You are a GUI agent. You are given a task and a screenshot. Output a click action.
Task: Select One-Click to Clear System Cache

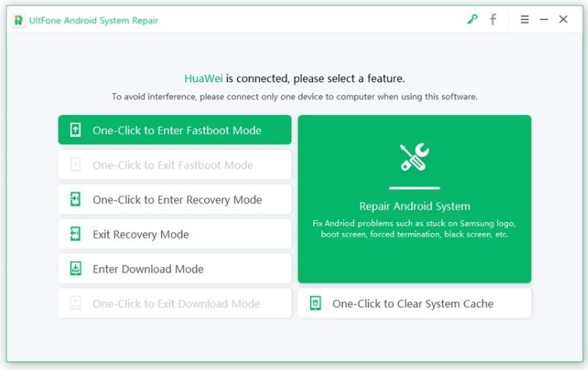click(414, 303)
